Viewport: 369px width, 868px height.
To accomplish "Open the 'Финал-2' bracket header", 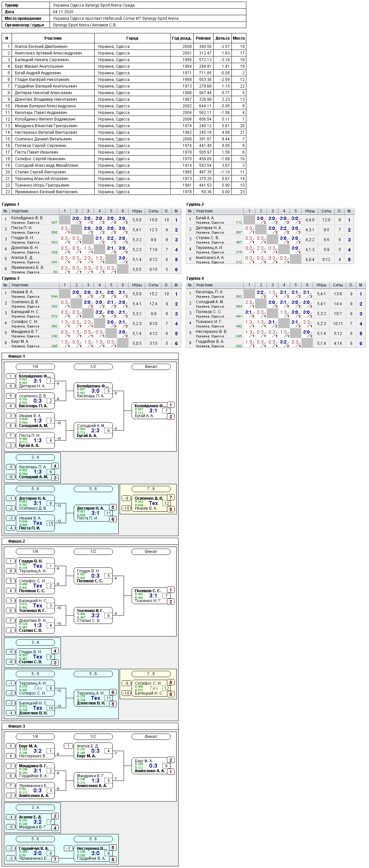I will click(x=17, y=541).
